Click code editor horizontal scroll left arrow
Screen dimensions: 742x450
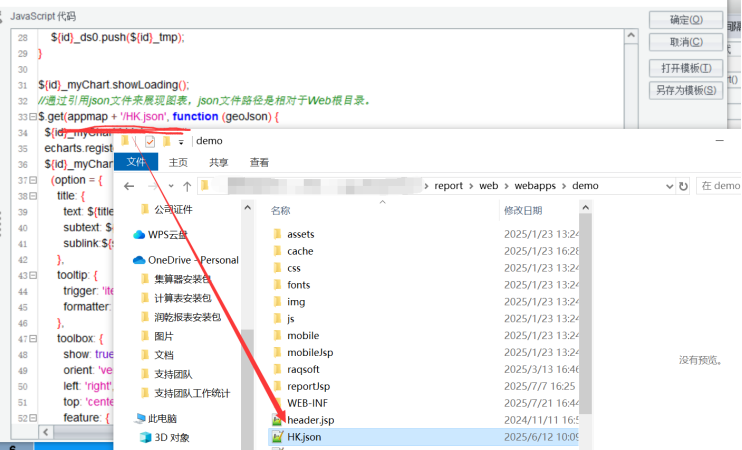(x=46, y=432)
